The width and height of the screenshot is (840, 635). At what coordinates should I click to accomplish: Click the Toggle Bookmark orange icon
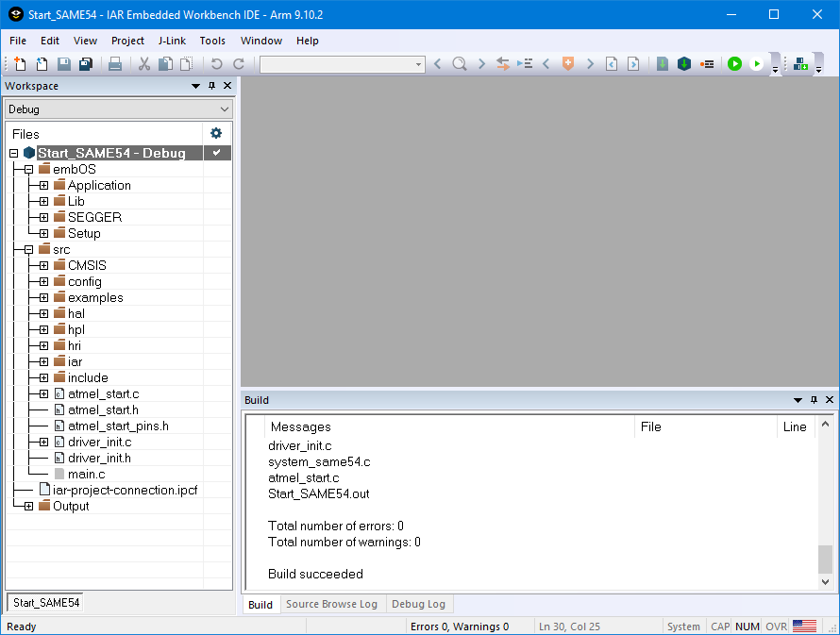pyautogui.click(x=567, y=64)
